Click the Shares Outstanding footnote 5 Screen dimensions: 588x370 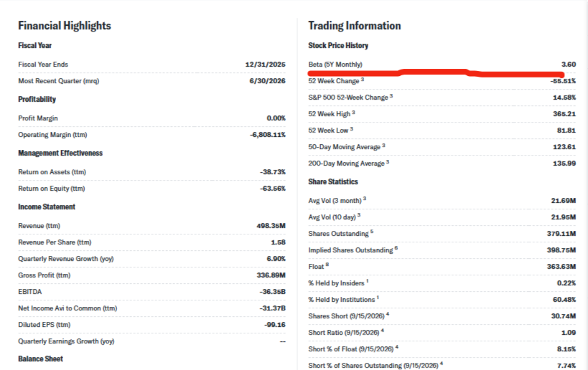(372, 232)
